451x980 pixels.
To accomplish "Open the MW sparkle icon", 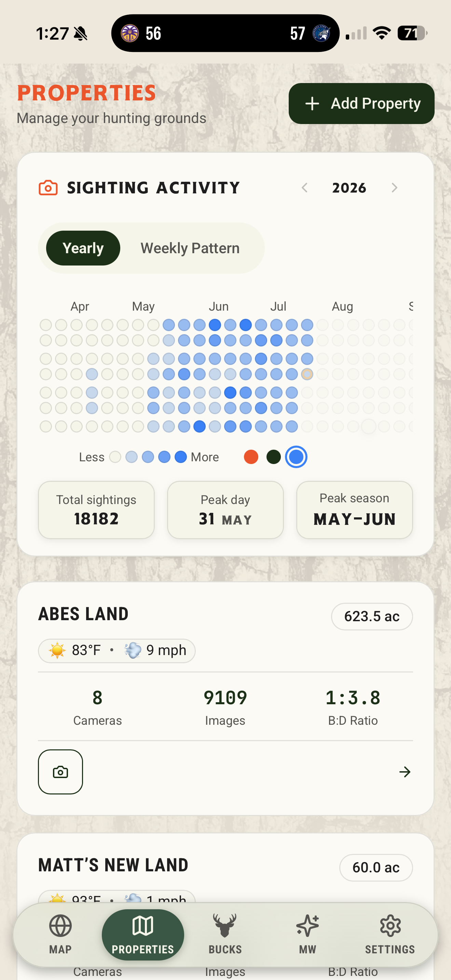I will 307,925.
